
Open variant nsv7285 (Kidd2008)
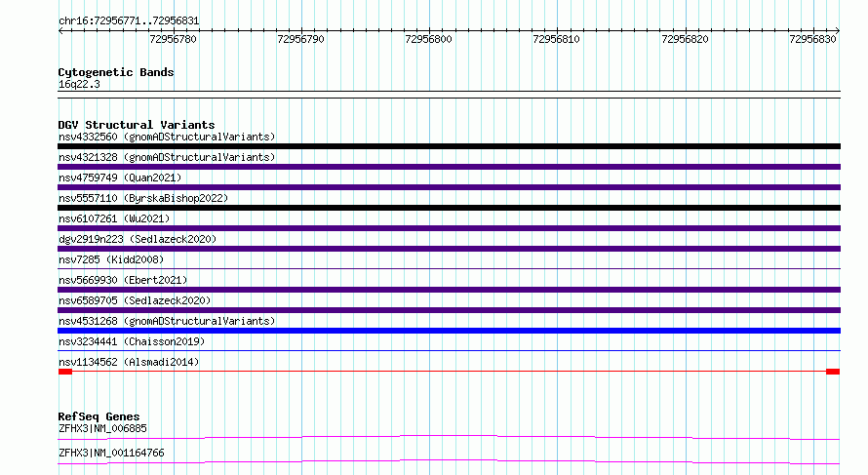click(111, 259)
